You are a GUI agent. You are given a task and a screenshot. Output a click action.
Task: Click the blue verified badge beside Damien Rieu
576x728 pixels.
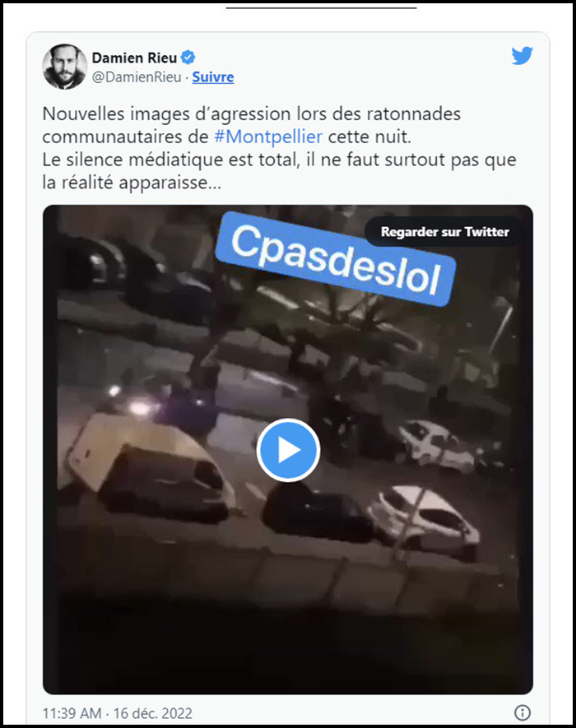pyautogui.click(x=188, y=58)
